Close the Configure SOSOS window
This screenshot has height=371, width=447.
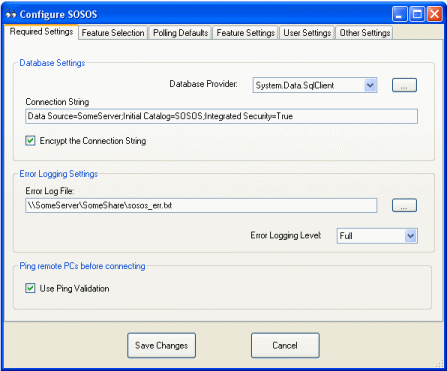(x=435, y=14)
